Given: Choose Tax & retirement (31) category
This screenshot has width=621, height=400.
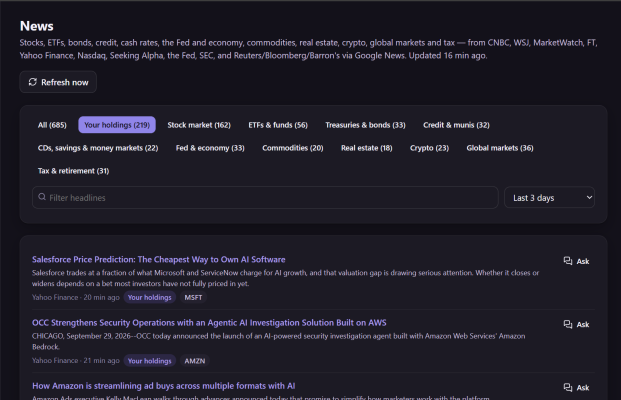Looking at the screenshot, I should click(73, 171).
